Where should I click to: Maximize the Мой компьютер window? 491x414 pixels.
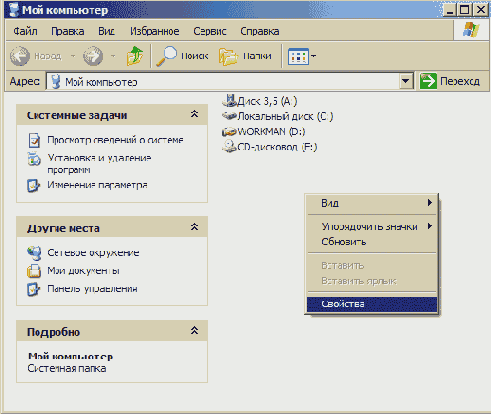click(x=464, y=10)
